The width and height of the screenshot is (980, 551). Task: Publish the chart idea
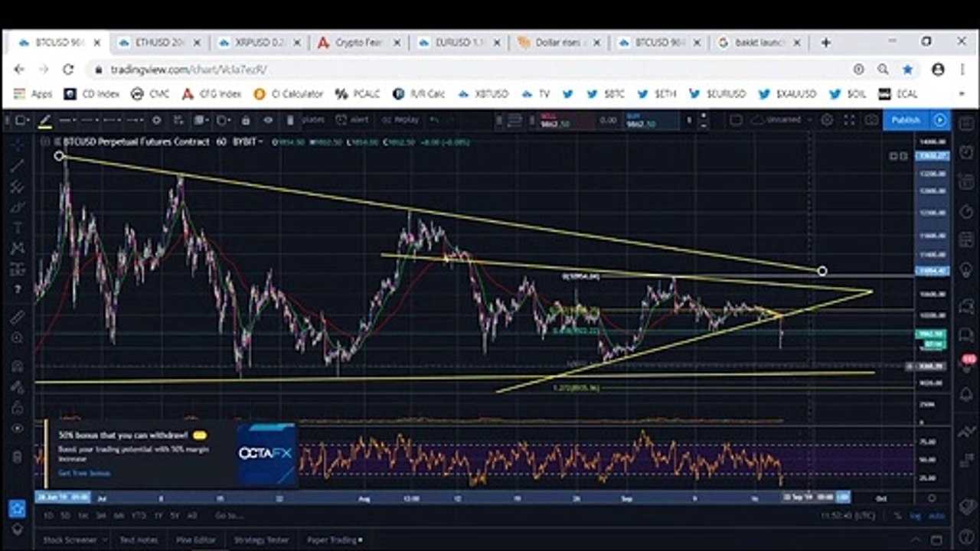coord(906,120)
